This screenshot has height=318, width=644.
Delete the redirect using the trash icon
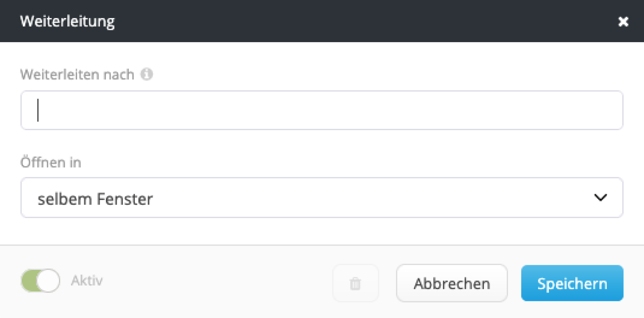(x=355, y=284)
